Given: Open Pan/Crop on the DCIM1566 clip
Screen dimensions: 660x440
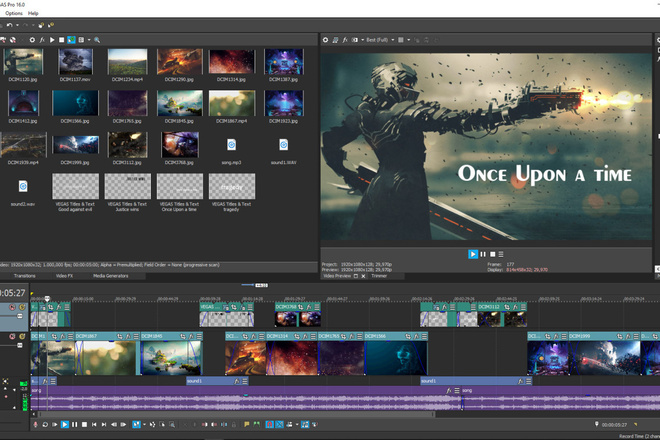Looking at the screenshot, I should (408, 336).
